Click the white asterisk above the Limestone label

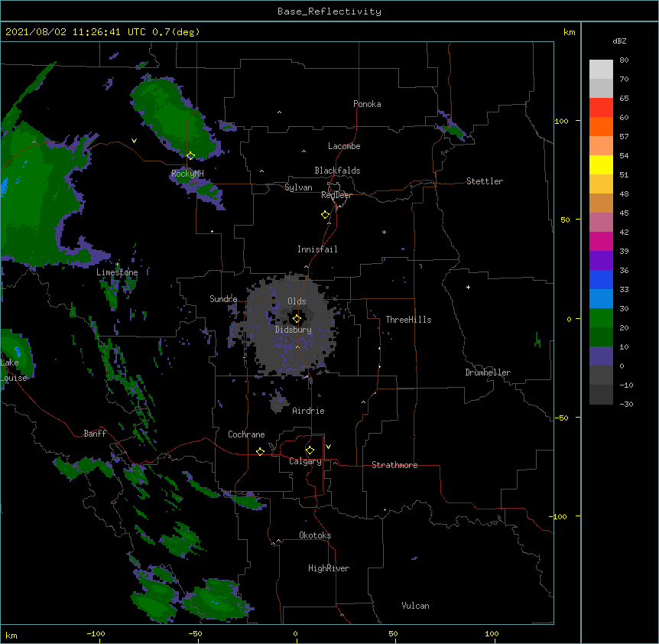point(117,265)
